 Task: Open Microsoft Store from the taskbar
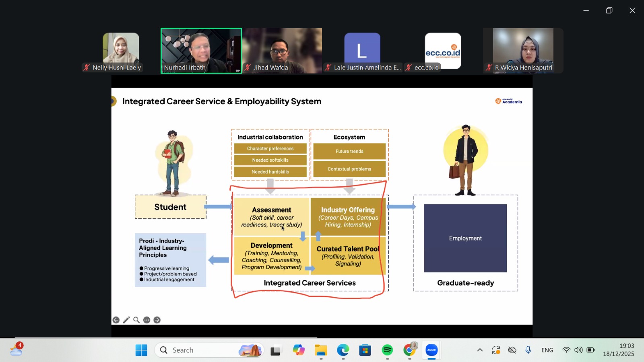(365, 350)
